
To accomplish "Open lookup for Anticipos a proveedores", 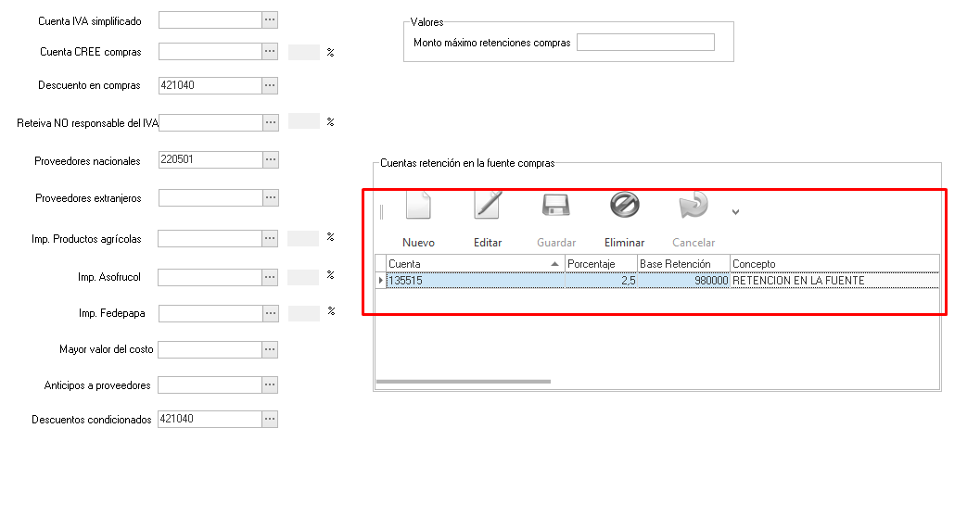I will pyautogui.click(x=270, y=384).
